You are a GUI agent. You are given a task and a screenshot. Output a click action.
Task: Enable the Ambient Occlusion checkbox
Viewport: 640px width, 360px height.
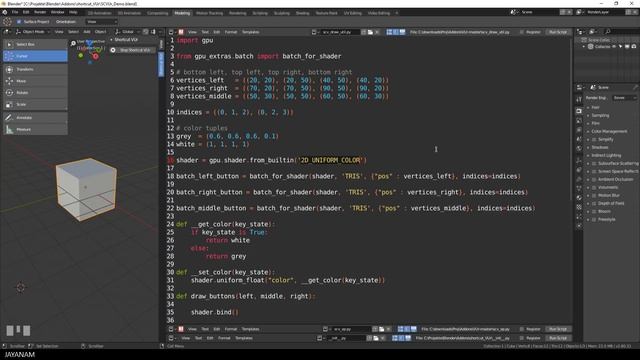pos(594,180)
